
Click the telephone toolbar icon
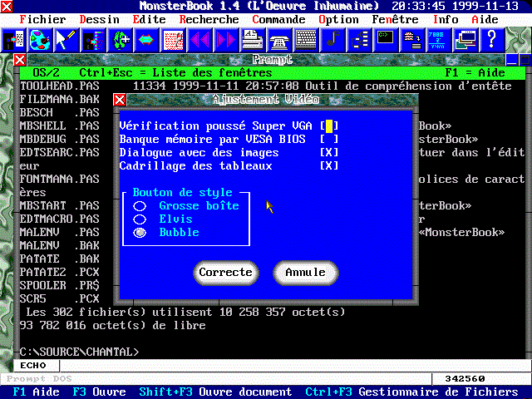279,40
